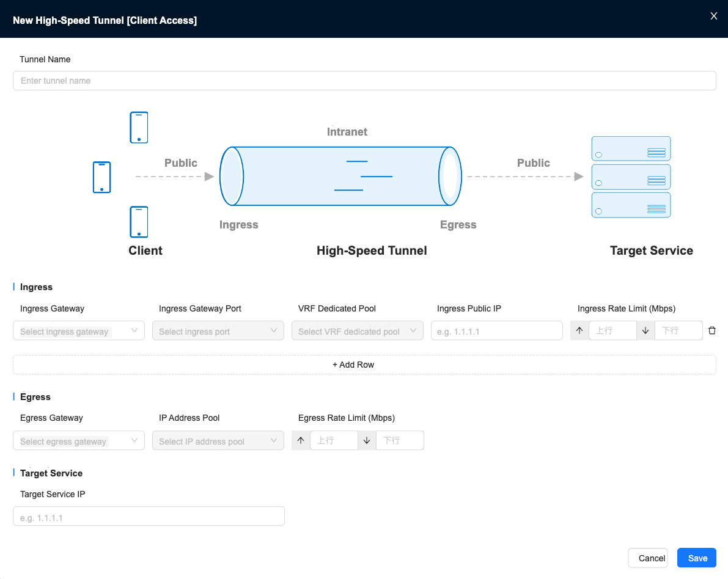
Task: Click the 'Egress Rate Limit (Mbps)' label
Action: [347, 418]
